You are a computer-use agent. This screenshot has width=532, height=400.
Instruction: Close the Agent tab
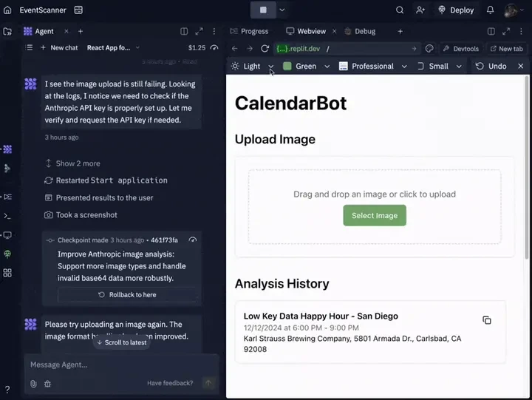(x=66, y=31)
